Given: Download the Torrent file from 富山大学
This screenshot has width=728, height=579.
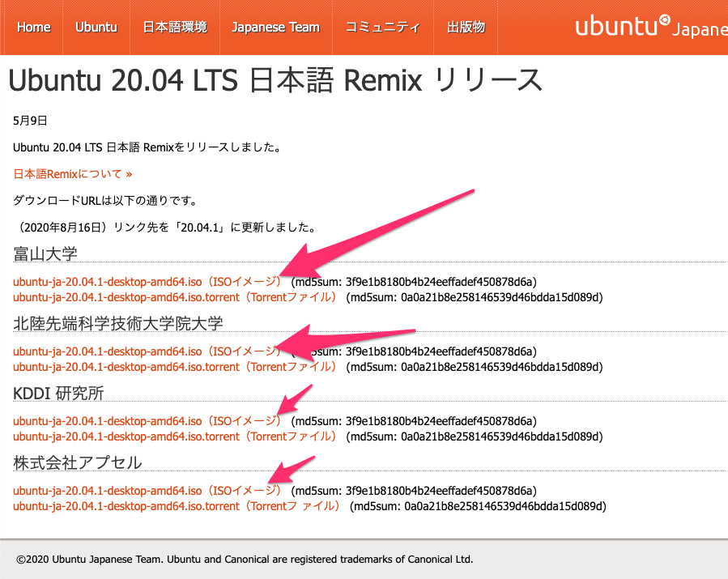Looking at the screenshot, I should coord(174,297).
